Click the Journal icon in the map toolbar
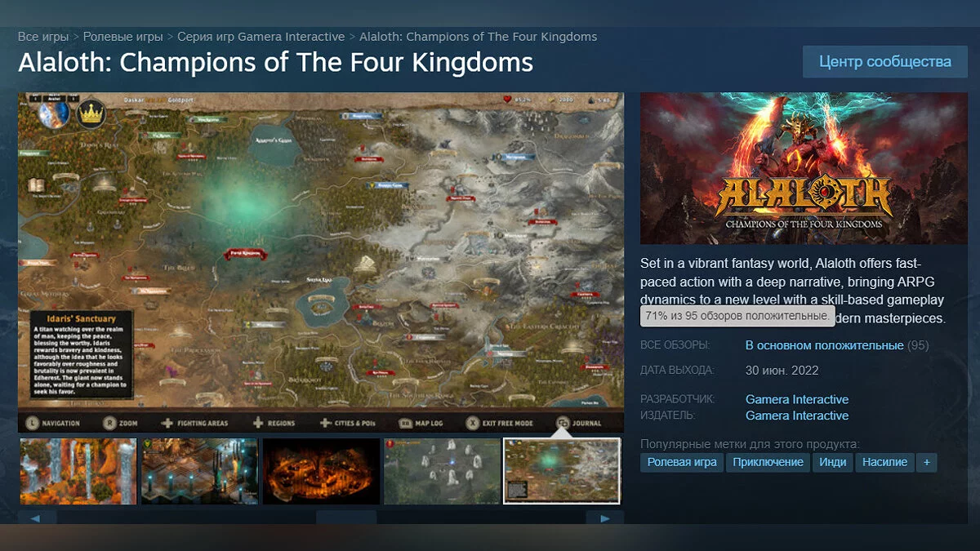Screen dimensions: 980x551 (x=563, y=423)
